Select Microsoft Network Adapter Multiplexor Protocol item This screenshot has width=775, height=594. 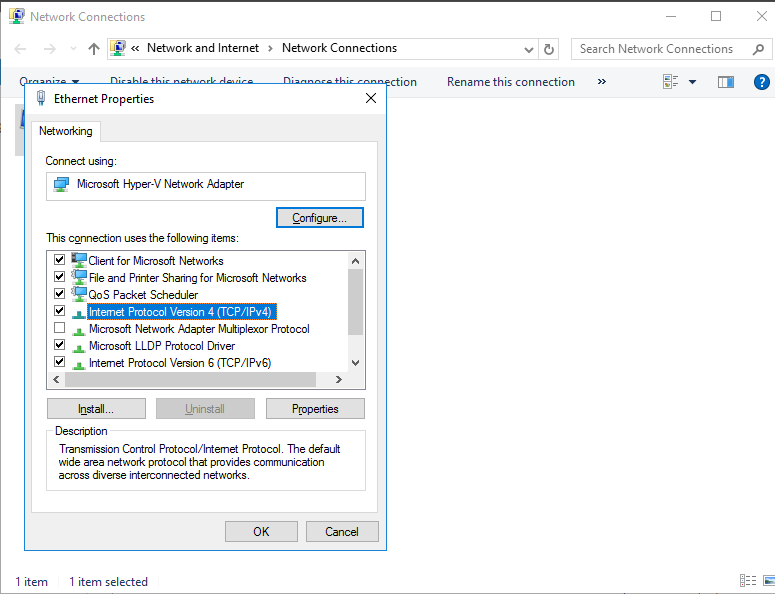coord(199,329)
